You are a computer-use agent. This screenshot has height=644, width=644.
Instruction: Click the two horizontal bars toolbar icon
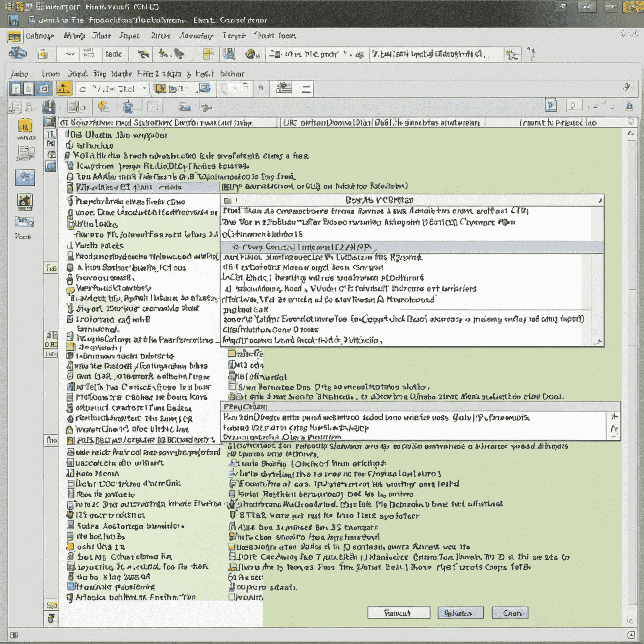(307, 89)
